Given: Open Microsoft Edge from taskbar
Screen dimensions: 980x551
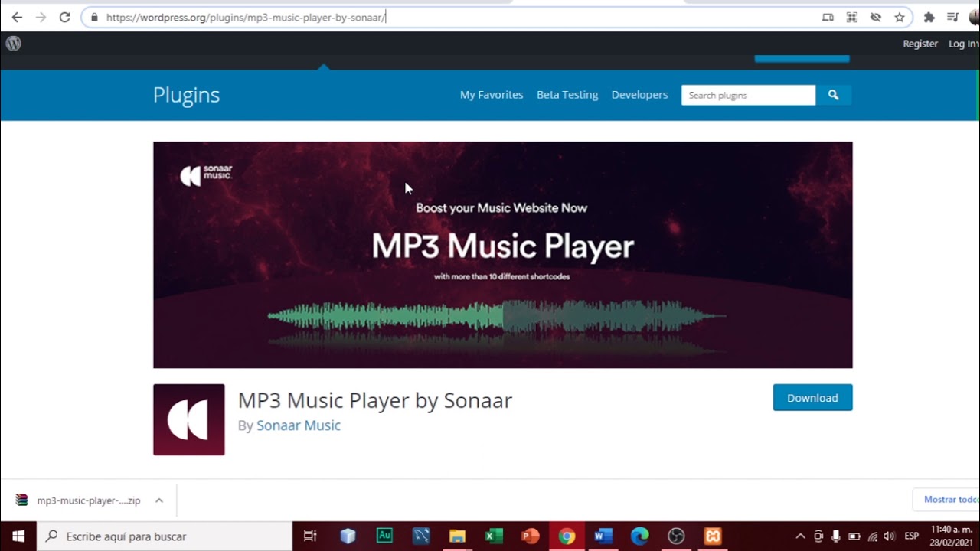Looking at the screenshot, I should coord(639,536).
